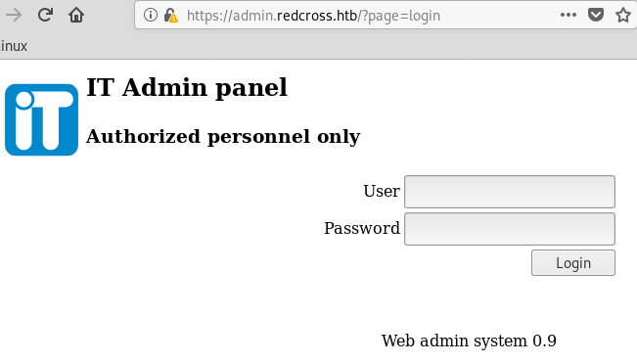Click the Password field label
The width and height of the screenshot is (637, 364).
(362, 228)
